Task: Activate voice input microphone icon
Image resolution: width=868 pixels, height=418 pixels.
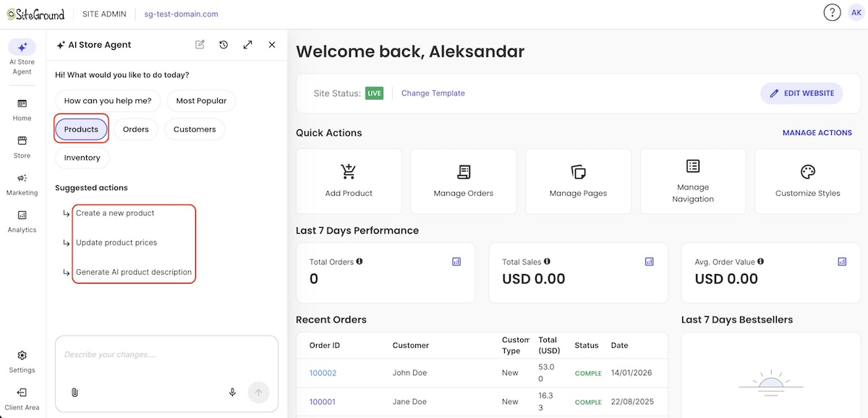Action: click(x=232, y=393)
